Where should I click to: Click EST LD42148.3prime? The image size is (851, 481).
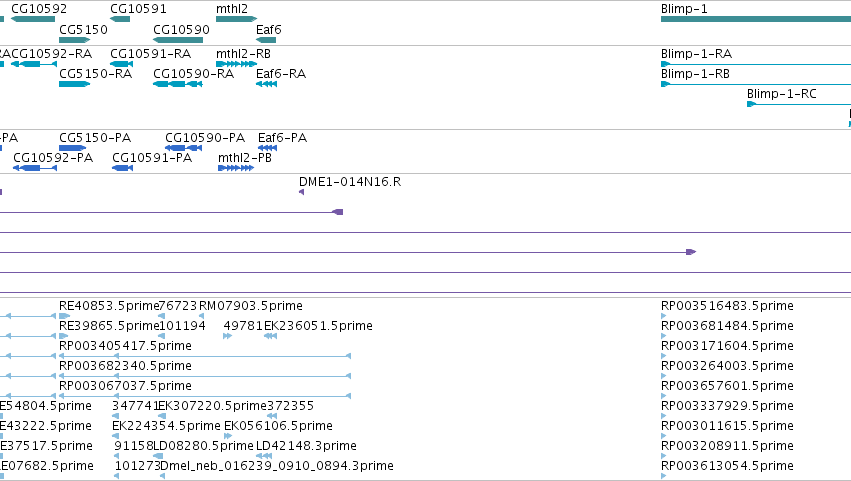pos(306,447)
